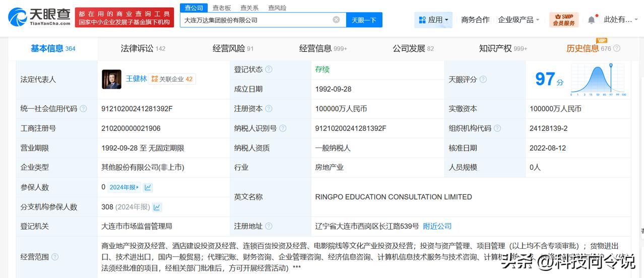This screenshot has width=644, height=278.
Task: Click the 大连市市场监督管理局 registration authority value
Action: 137,227
